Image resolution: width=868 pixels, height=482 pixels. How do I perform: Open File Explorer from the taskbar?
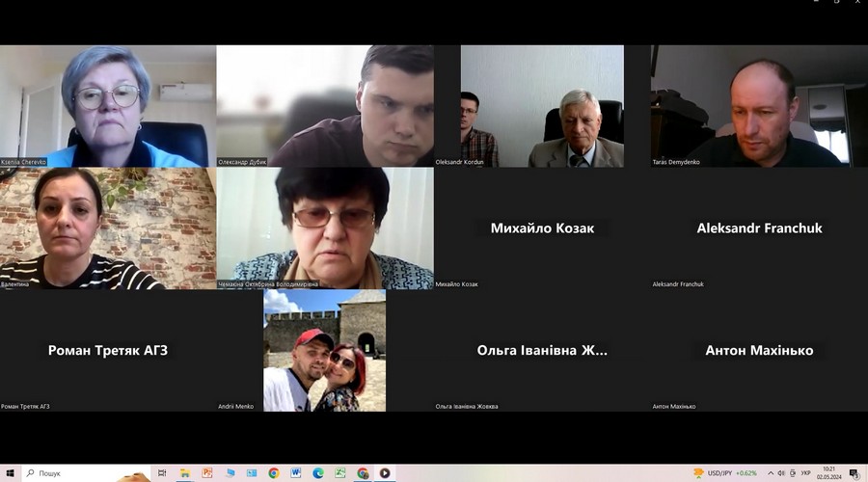click(x=185, y=473)
